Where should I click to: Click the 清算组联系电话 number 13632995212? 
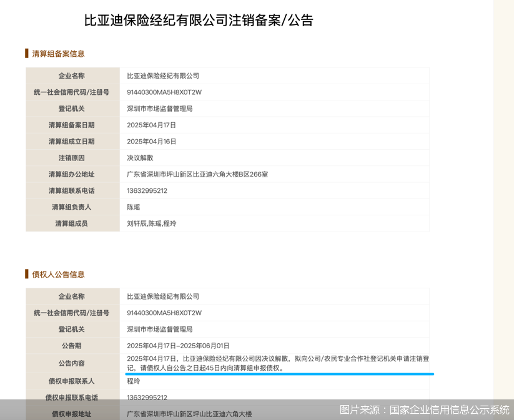[147, 191]
